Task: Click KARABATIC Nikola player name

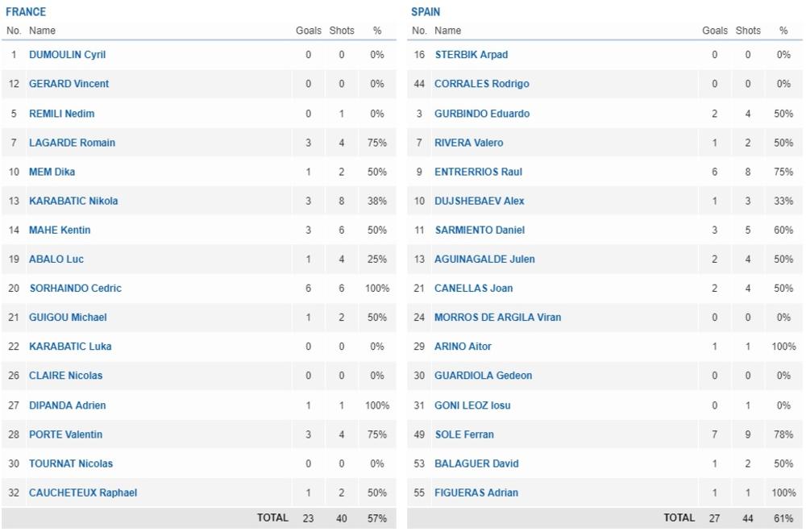Action: [x=73, y=201]
